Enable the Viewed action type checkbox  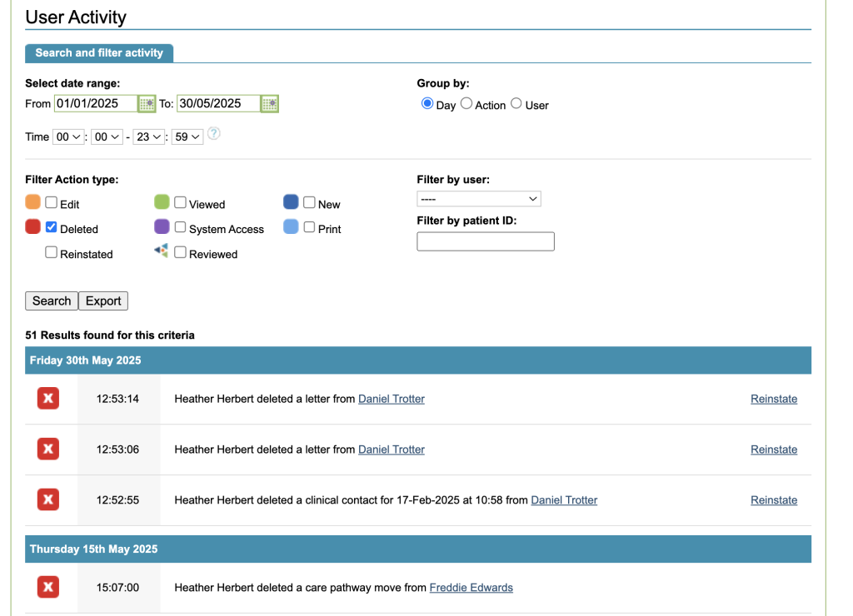click(180, 202)
